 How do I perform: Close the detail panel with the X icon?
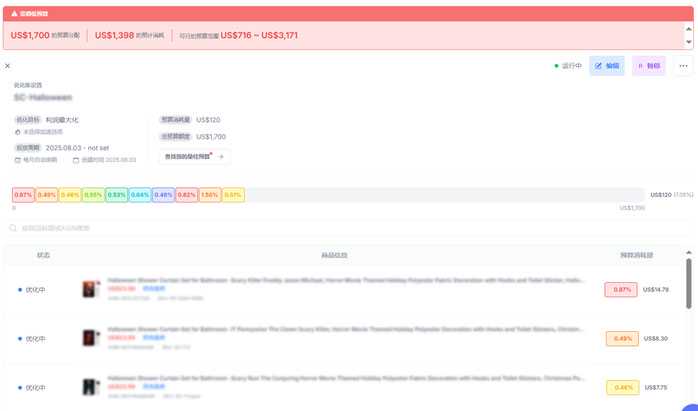click(x=8, y=66)
